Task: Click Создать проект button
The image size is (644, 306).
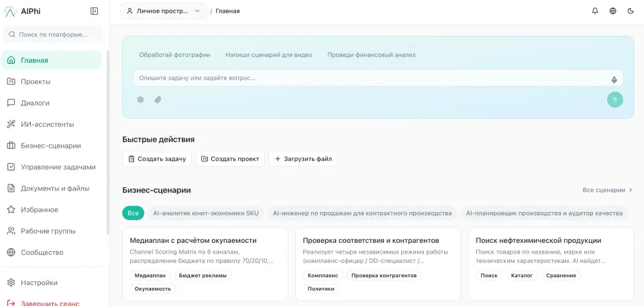Action: click(x=230, y=159)
